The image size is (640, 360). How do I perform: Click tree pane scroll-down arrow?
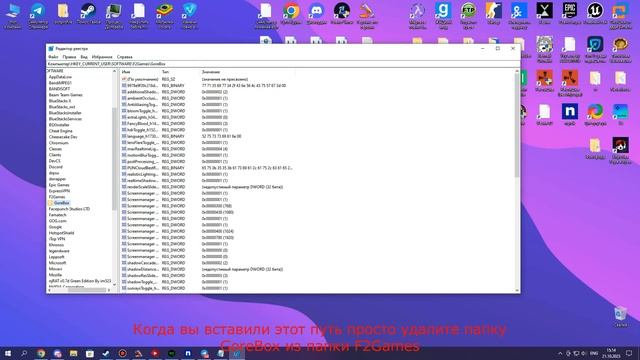coord(114,285)
